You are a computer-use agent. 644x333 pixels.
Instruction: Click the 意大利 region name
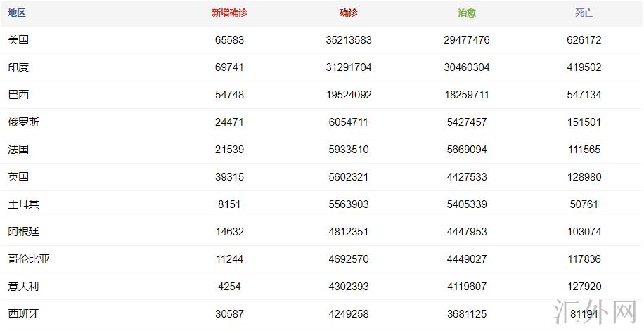pos(23,287)
